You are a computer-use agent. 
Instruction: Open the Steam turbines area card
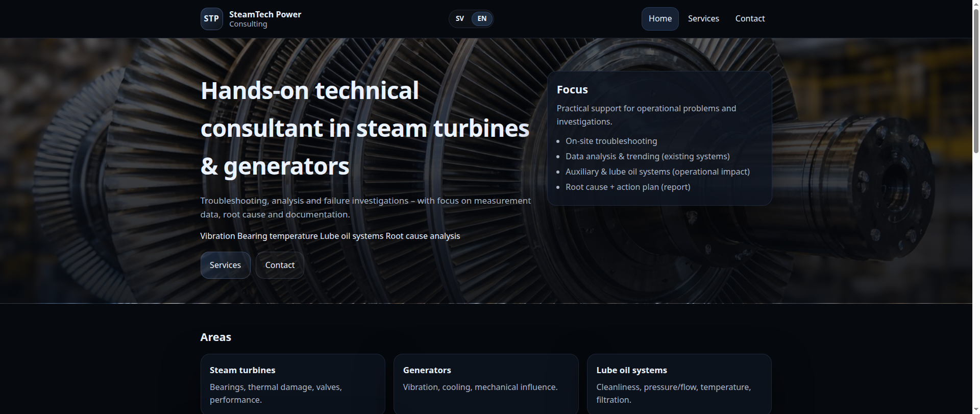coord(292,383)
